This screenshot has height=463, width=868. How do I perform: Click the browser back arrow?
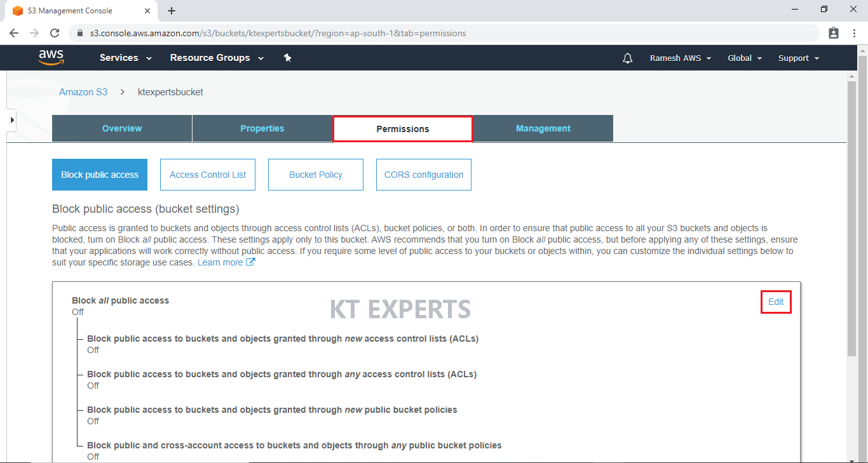pyautogui.click(x=14, y=33)
